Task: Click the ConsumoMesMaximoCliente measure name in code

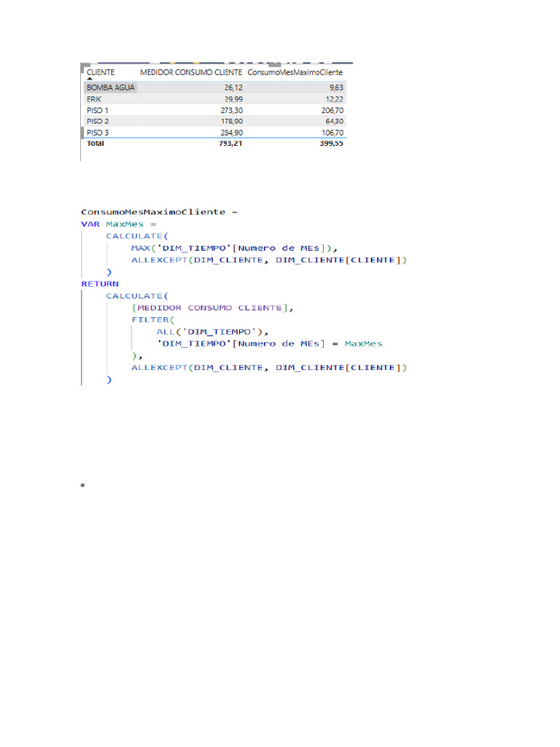Action: tap(153, 212)
